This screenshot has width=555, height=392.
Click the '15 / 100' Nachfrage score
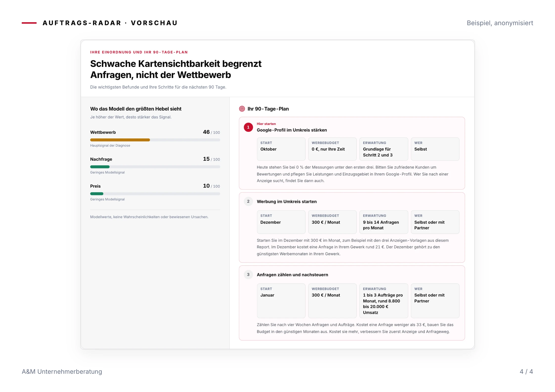point(211,159)
